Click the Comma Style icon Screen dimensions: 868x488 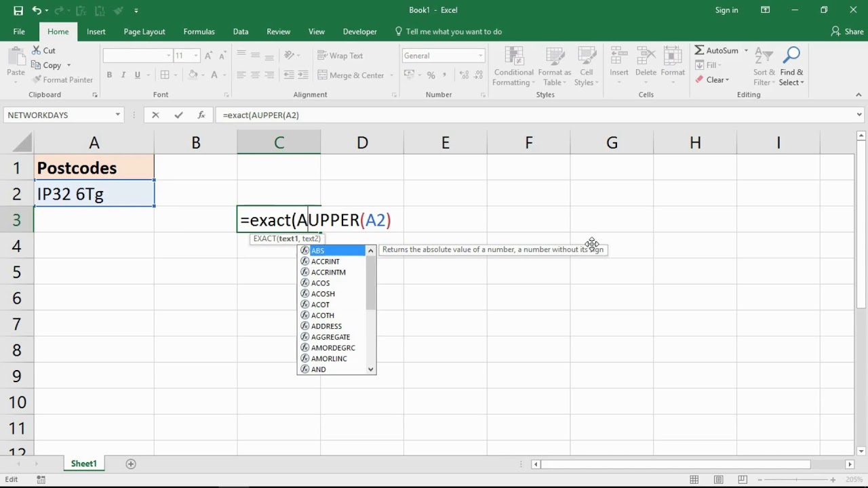tap(444, 75)
